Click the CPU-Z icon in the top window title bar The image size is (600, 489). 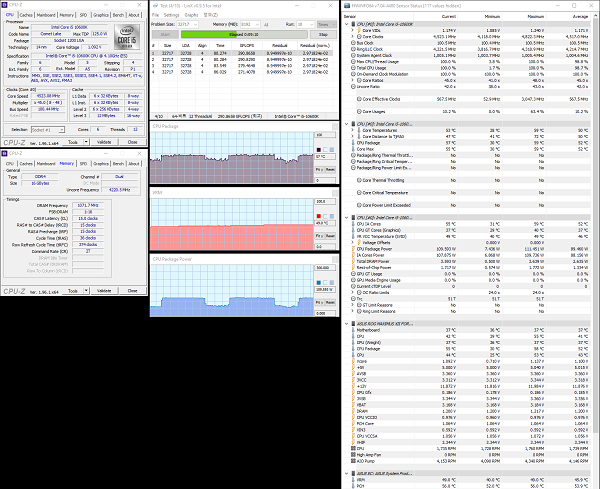(x=5, y=5)
